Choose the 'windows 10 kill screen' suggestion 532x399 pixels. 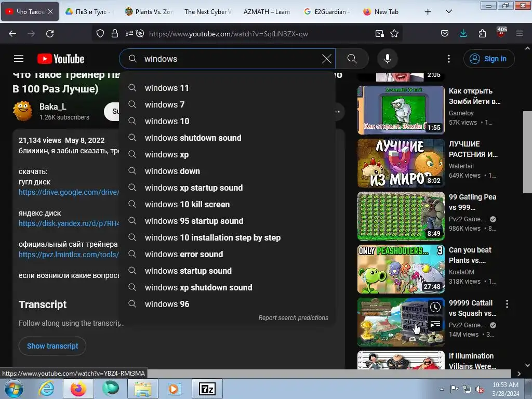[227, 204]
